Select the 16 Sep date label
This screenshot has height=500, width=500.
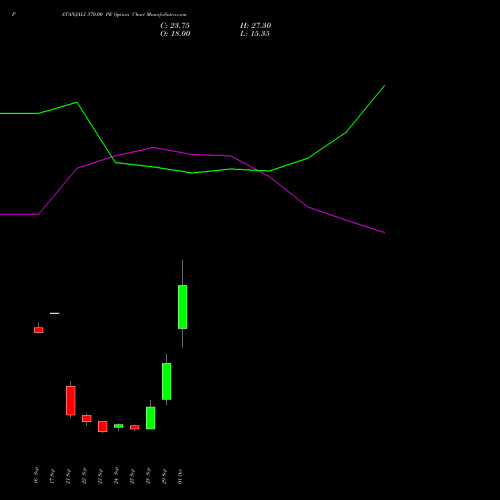coord(36,476)
